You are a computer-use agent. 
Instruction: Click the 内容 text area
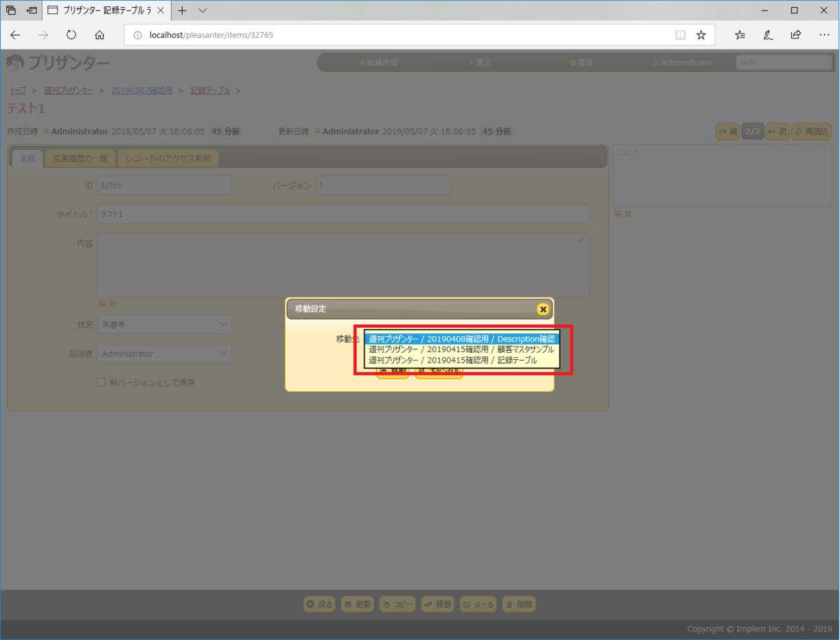tap(343, 265)
